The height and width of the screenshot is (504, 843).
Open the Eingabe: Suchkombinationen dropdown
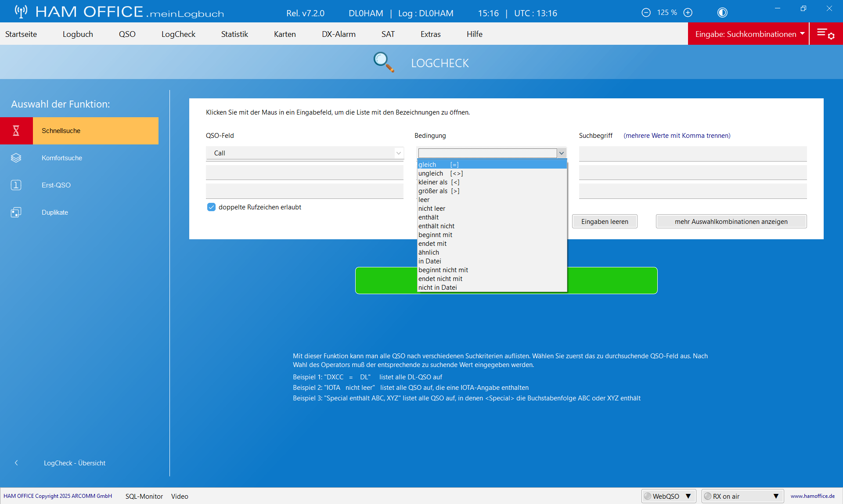pyautogui.click(x=748, y=34)
